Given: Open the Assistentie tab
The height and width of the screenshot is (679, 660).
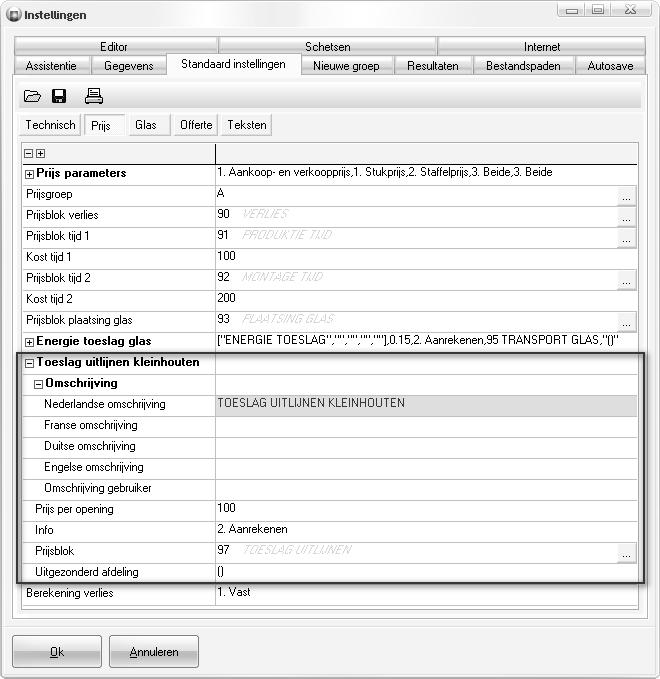Looking at the screenshot, I should (52, 66).
